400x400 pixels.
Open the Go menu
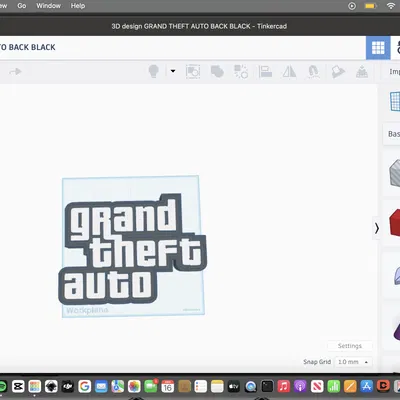(22, 6)
